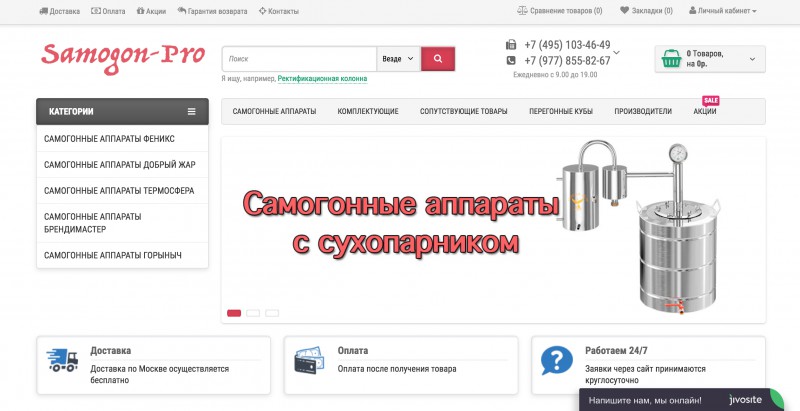Select category Самогонные аппараты Горыныч
The image size is (800, 411).
(122, 255)
